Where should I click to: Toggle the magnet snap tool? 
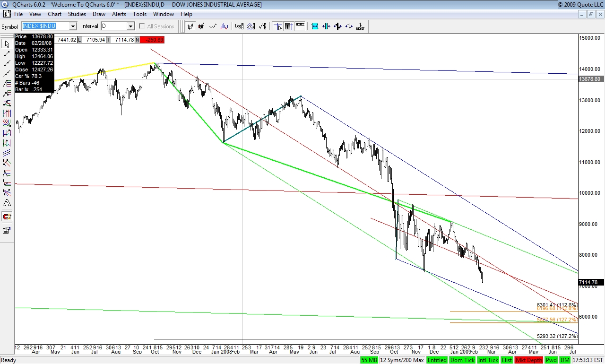7,217
